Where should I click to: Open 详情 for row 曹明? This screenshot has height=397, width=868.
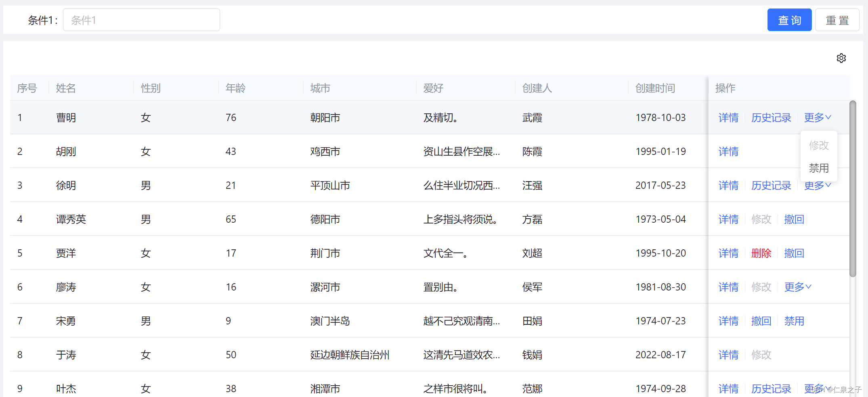click(728, 117)
